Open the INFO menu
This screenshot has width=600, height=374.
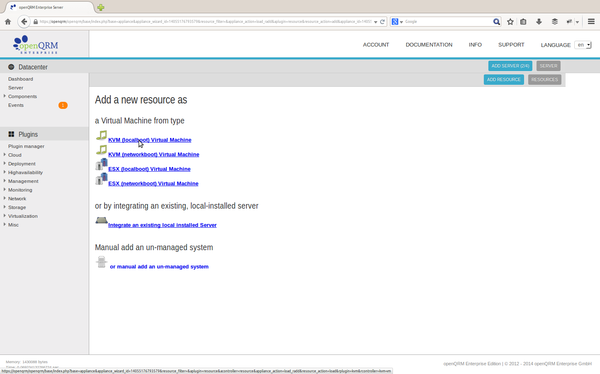click(475, 45)
